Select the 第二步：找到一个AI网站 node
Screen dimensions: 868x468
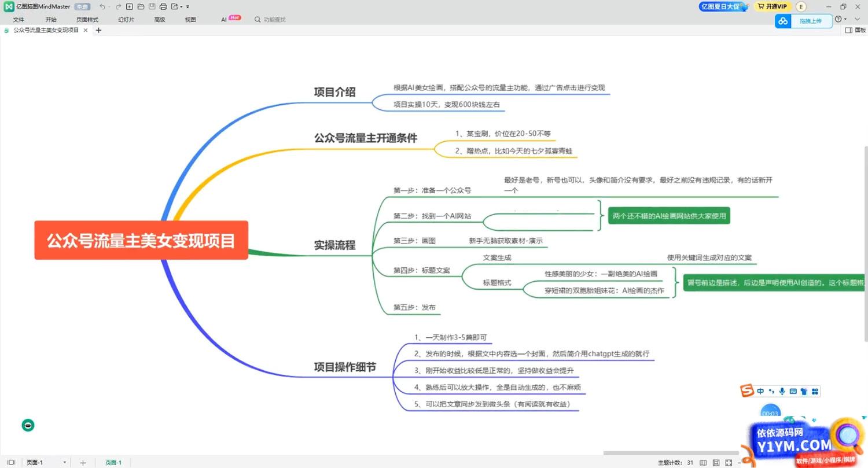(x=432, y=216)
